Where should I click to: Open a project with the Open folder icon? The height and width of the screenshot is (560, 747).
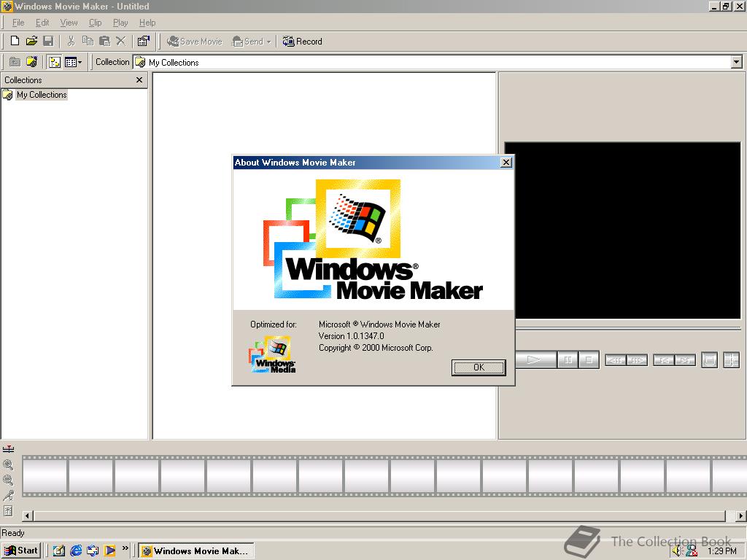(x=31, y=41)
